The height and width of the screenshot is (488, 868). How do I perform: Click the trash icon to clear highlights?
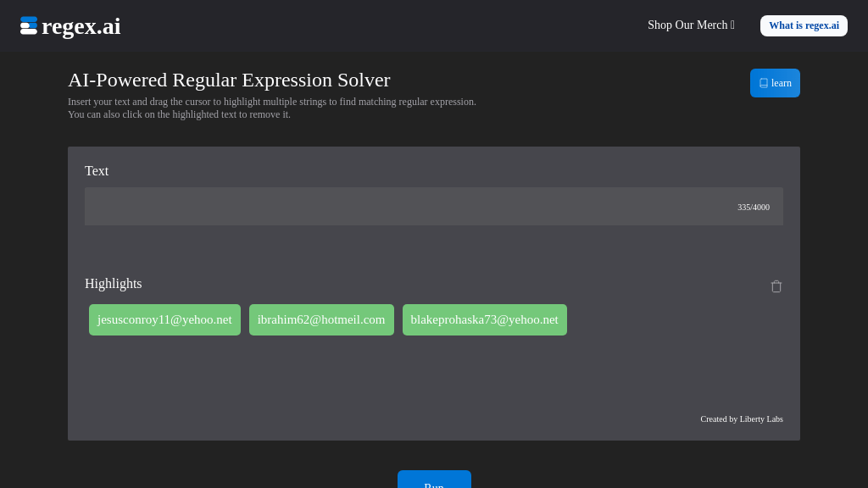click(x=776, y=286)
